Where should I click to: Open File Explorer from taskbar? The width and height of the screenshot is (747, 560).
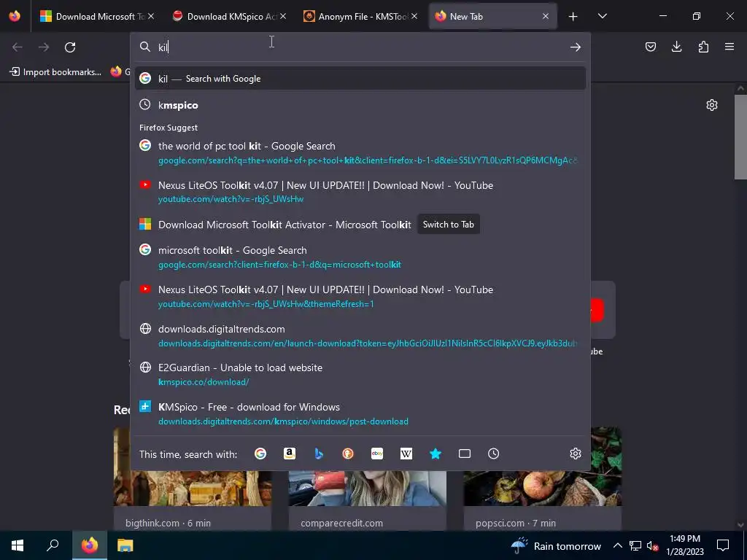[125, 545]
